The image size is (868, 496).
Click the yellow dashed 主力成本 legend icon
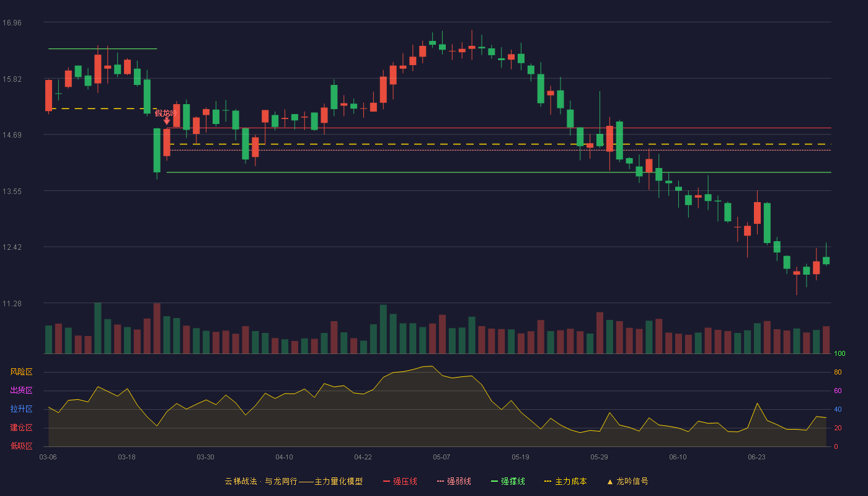click(547, 481)
